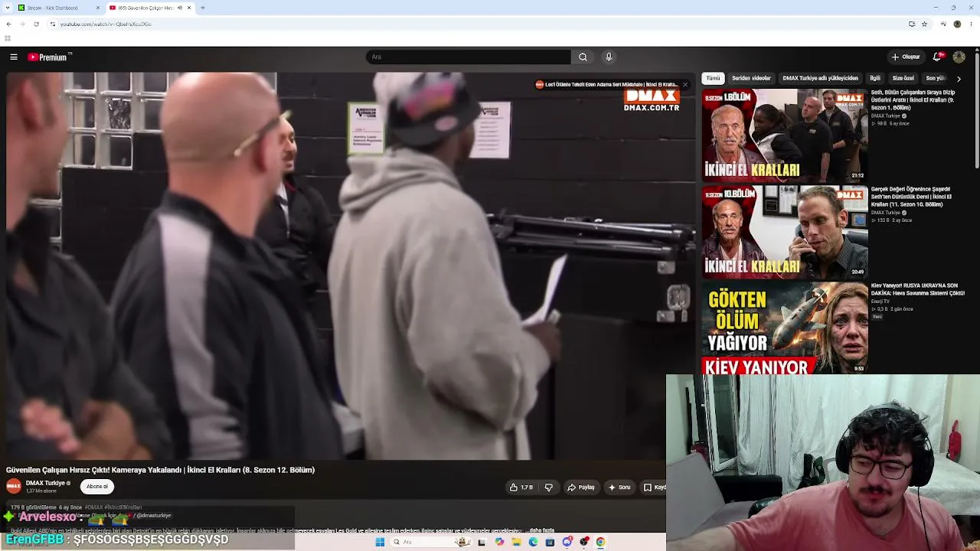Open Microsoft Edge from the taskbar
This screenshot has width=980, height=551.
pos(533,542)
